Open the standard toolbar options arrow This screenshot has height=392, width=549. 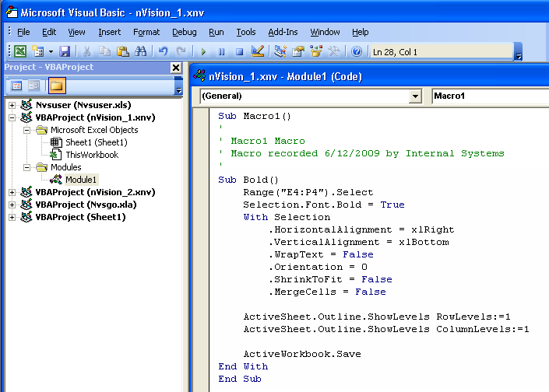click(x=519, y=52)
